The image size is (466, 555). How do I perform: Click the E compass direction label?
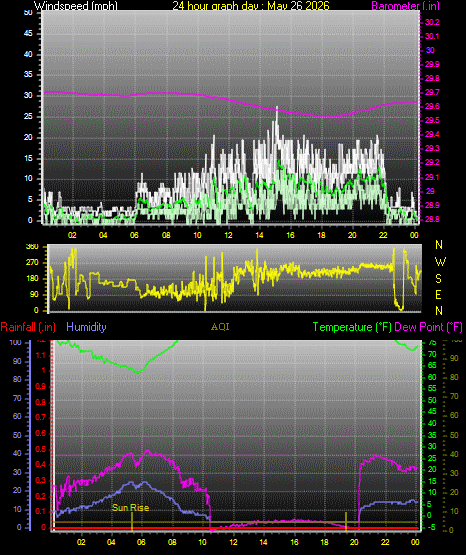pos(438,294)
